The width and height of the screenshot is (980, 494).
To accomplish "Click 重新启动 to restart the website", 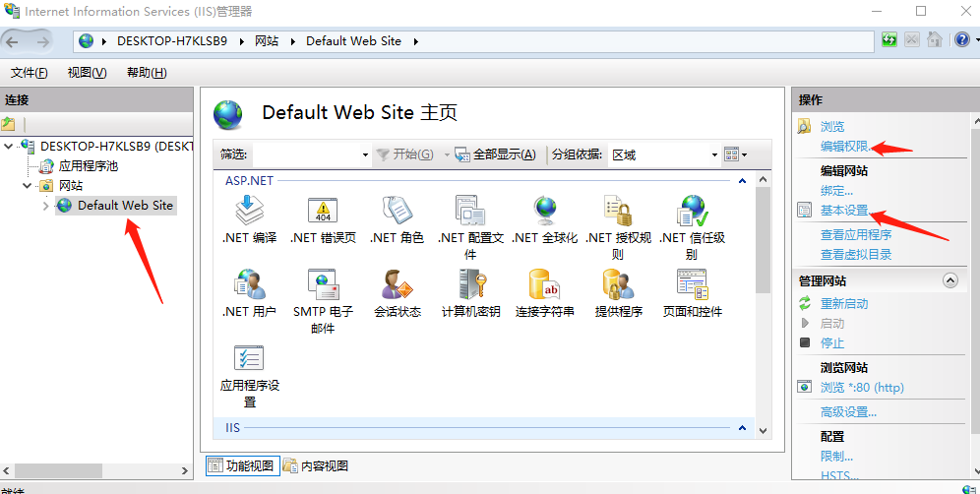I will click(844, 304).
